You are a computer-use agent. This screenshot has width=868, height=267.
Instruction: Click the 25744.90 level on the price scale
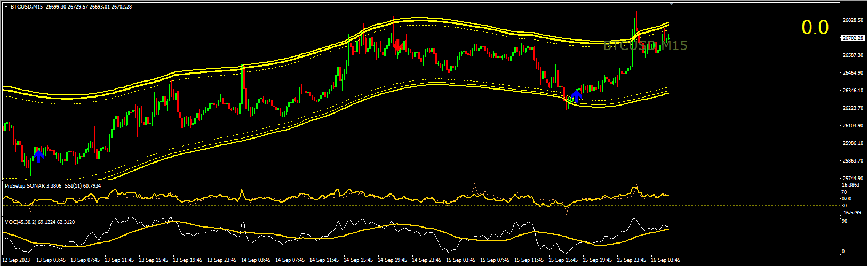click(x=853, y=179)
